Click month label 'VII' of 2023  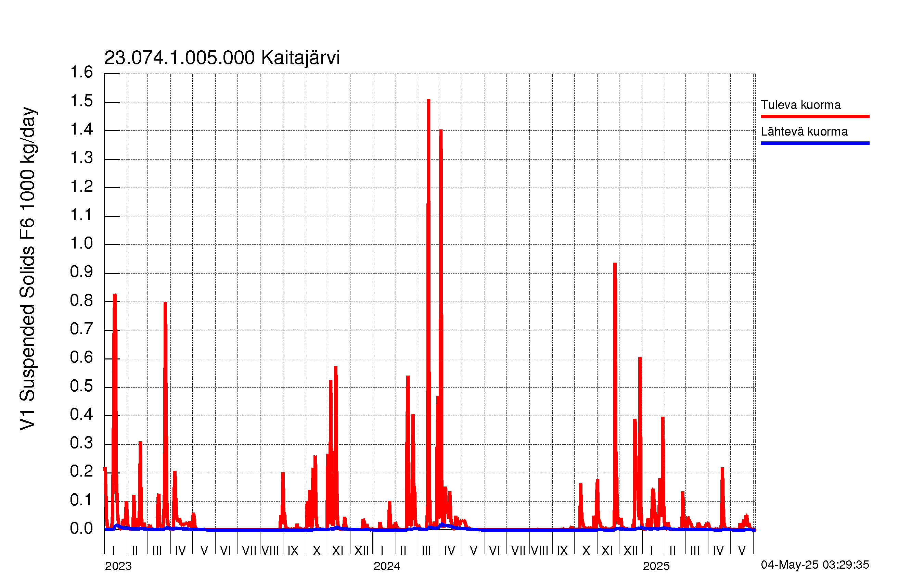coord(249,551)
